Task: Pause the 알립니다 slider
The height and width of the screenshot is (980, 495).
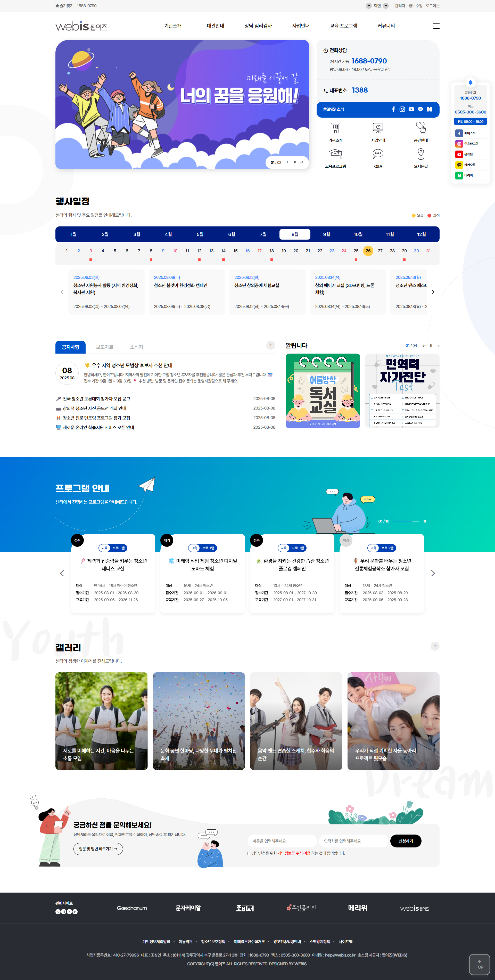Action: pyautogui.click(x=431, y=346)
